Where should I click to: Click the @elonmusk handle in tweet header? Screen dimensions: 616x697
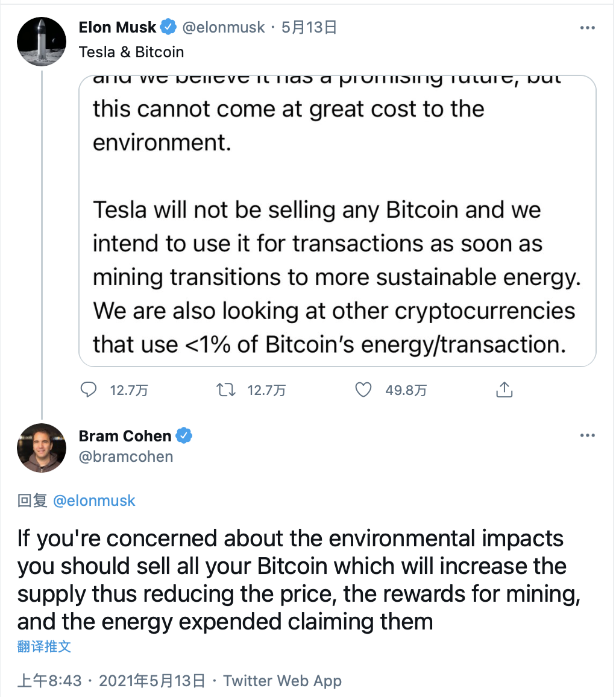(223, 27)
